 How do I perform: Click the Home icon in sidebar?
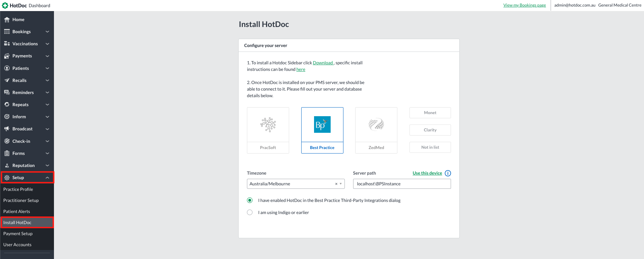tap(7, 20)
